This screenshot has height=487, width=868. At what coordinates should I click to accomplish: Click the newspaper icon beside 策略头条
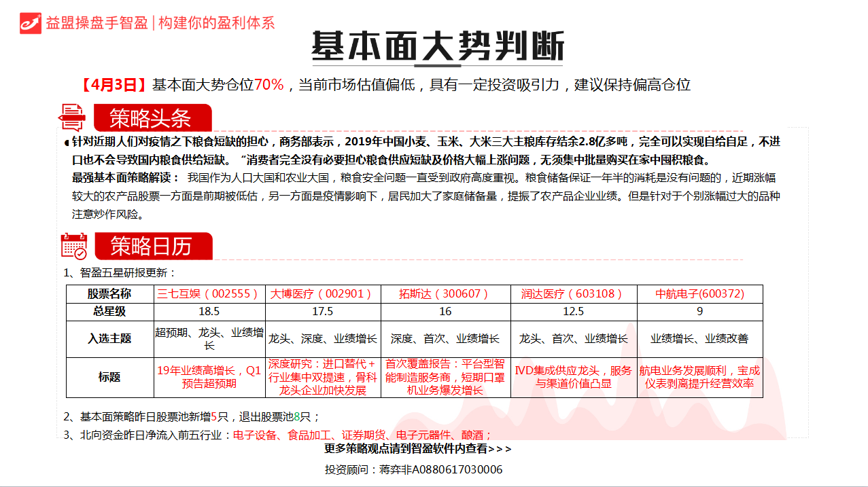coord(73,118)
